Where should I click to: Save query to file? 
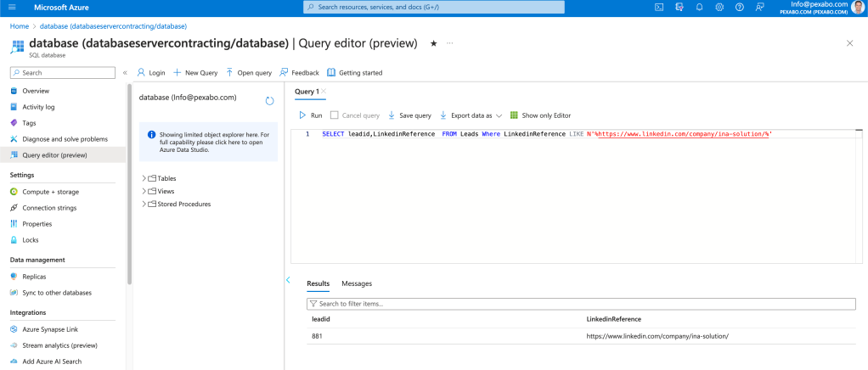pyautogui.click(x=409, y=115)
